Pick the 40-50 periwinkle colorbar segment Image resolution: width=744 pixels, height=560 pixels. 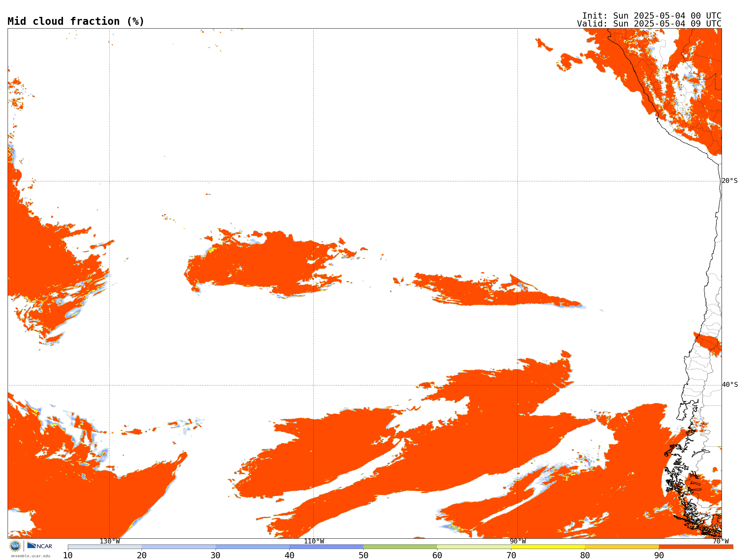pyautogui.click(x=326, y=547)
